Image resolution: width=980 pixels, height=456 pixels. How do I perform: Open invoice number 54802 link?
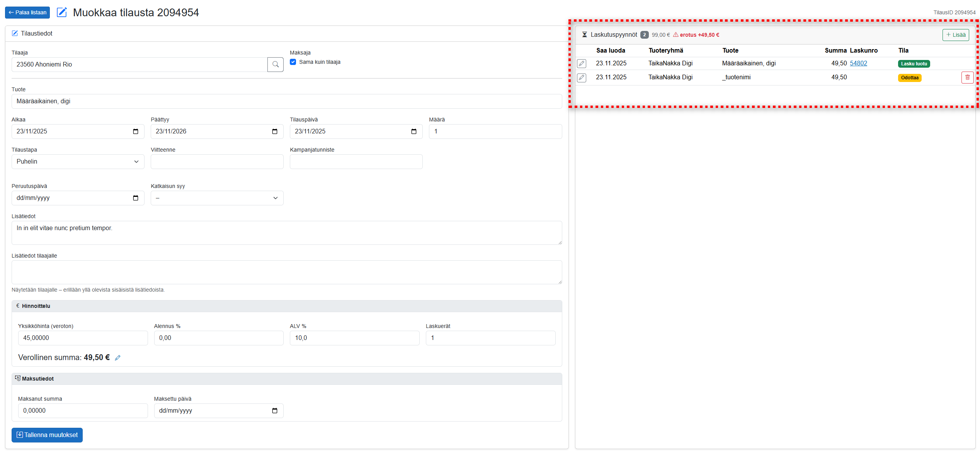[858, 63]
